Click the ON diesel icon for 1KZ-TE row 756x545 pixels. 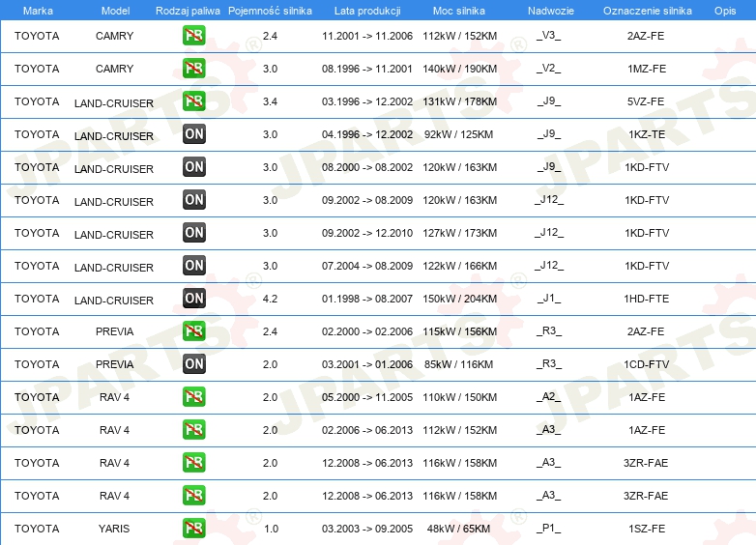point(193,134)
